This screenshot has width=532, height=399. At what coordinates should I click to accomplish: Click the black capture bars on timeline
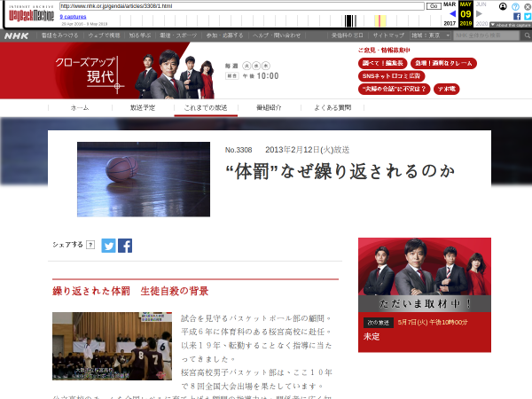tap(350, 20)
